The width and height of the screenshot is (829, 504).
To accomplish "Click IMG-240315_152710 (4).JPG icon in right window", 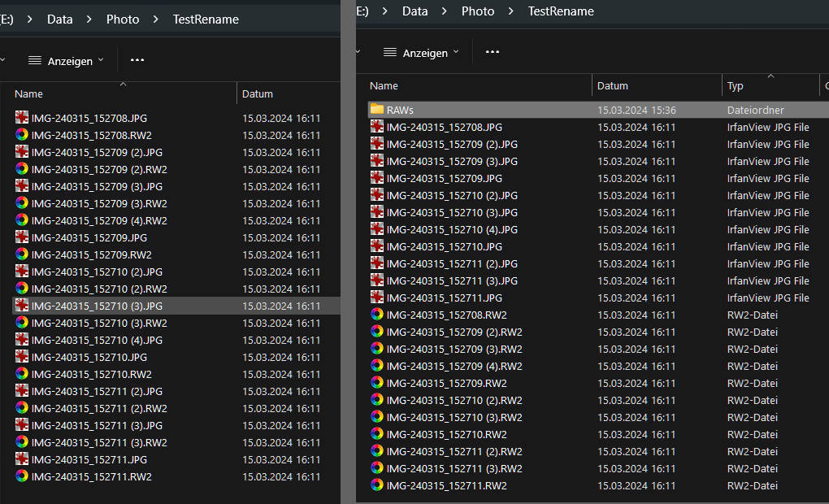I will tap(377, 229).
